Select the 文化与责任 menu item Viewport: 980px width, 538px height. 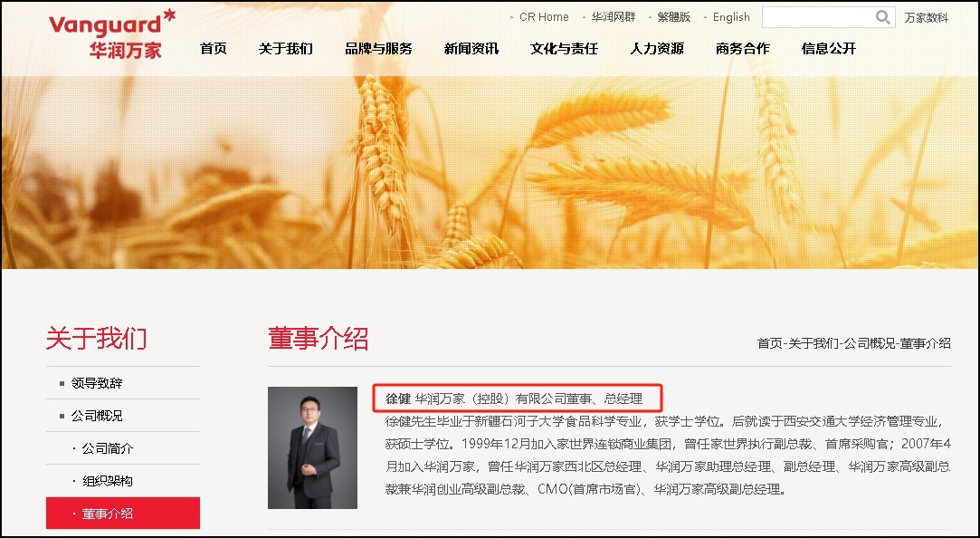click(x=564, y=49)
